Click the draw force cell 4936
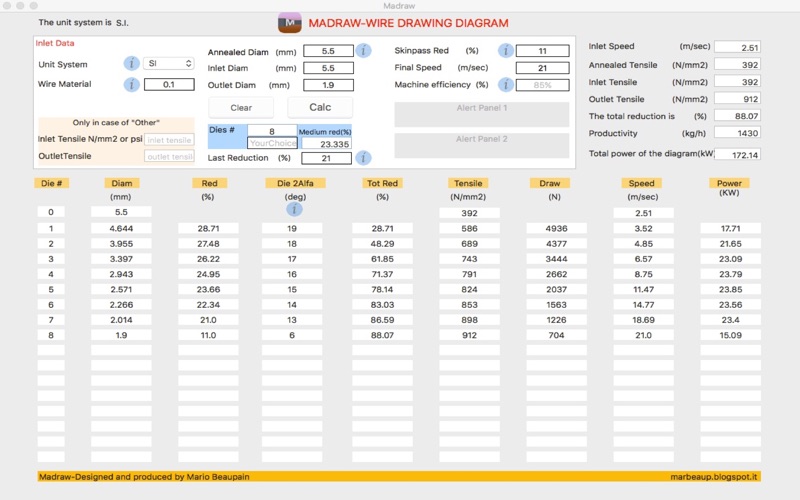800x500 pixels. pos(557,229)
